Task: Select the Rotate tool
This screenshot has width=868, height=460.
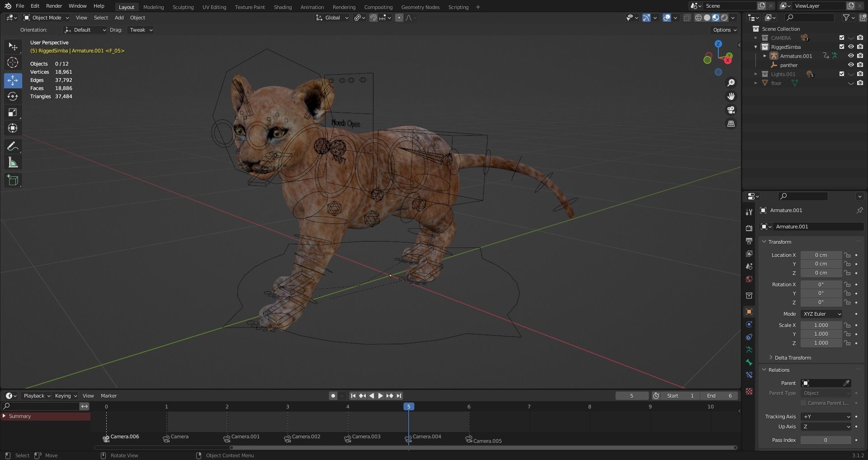Action: (x=13, y=96)
